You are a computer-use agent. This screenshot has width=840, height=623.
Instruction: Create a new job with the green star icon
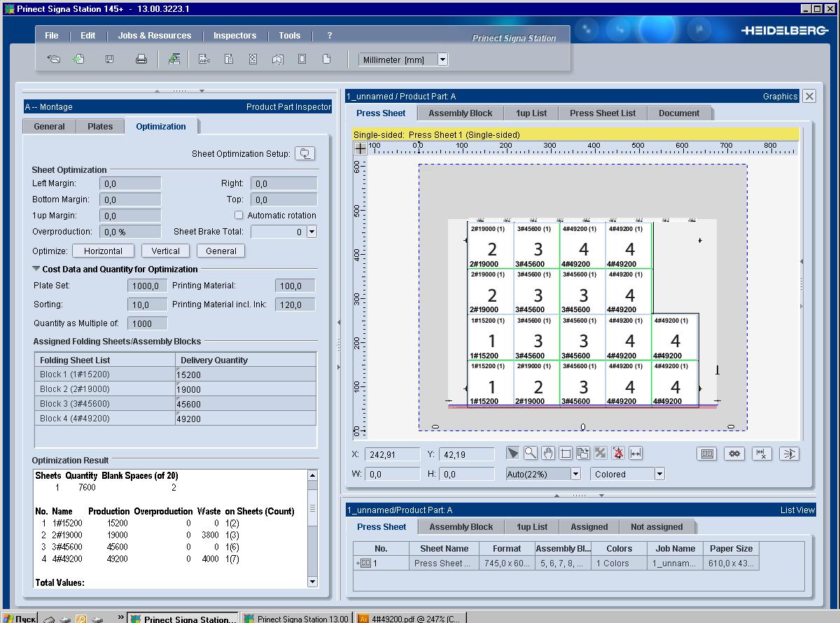tap(79, 59)
